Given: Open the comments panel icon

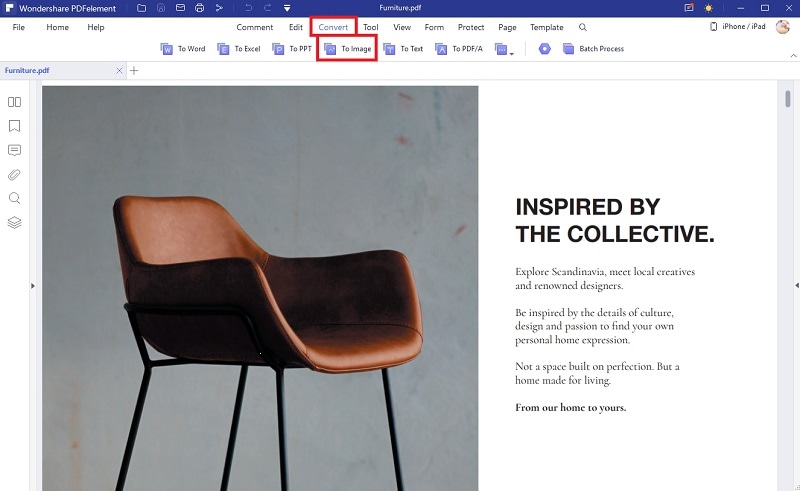Looking at the screenshot, I should pos(14,150).
